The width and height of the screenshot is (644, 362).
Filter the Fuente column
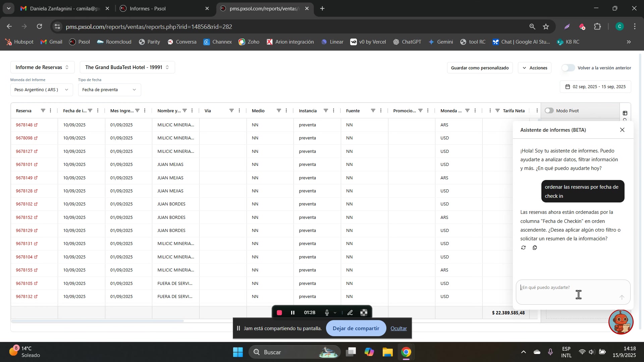click(x=373, y=111)
